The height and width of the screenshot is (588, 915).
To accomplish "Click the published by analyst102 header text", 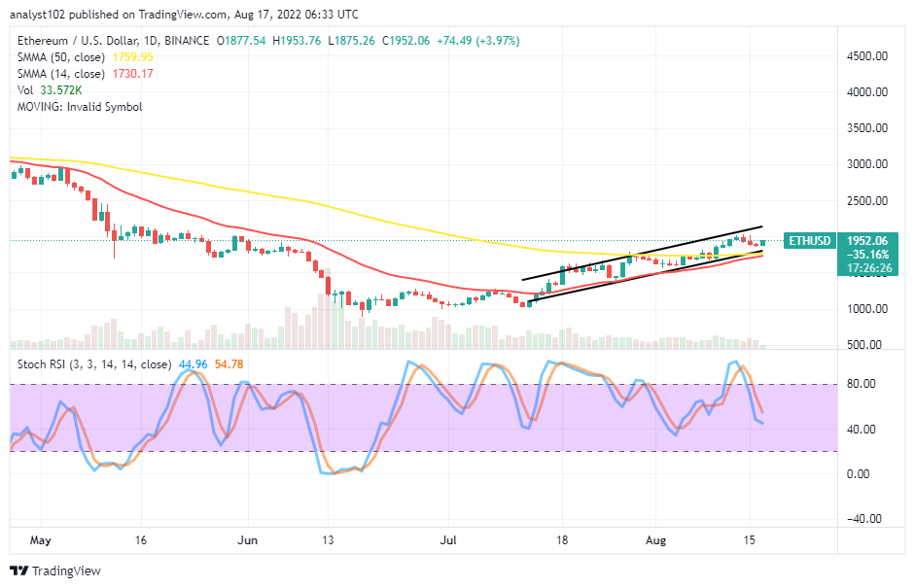I will (185, 15).
